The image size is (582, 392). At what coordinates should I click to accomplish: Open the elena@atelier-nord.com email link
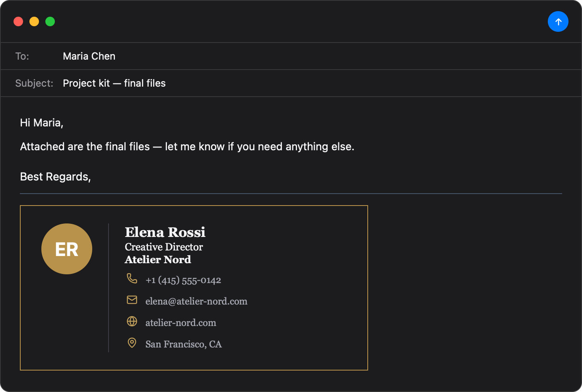[196, 301]
